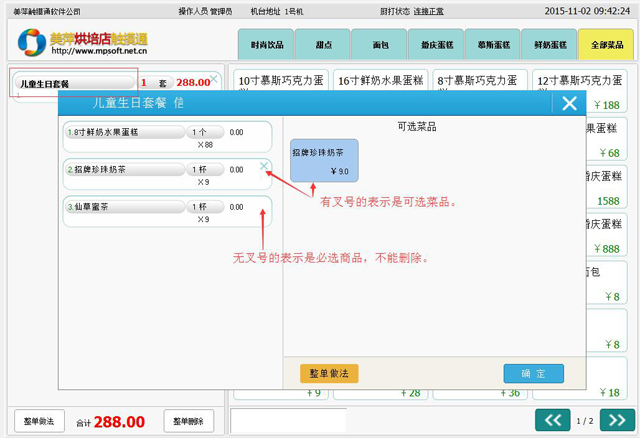The width and height of the screenshot is (640, 438).
Task: Open the 面包 category tab
Action: [379, 45]
